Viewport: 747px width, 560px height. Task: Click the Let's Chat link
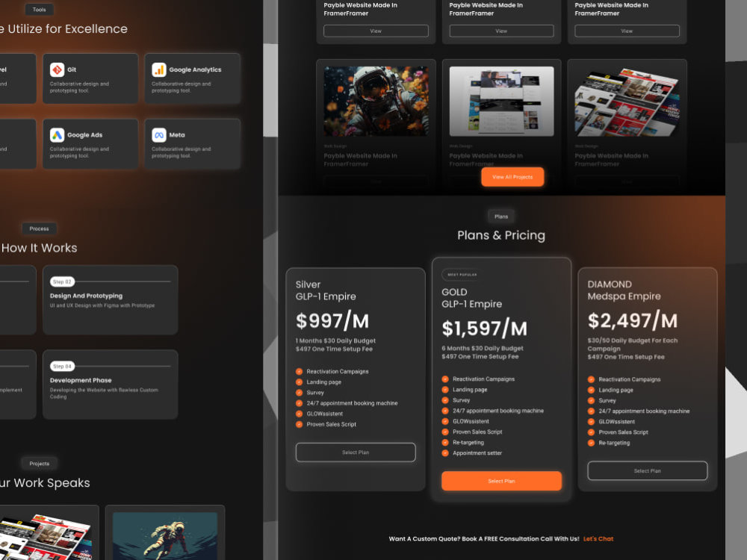(x=598, y=539)
